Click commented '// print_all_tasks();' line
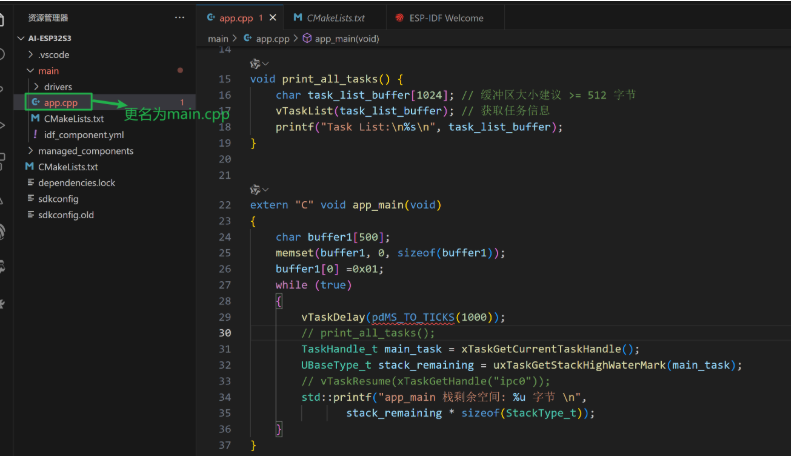Image resolution: width=791 pixels, height=456 pixels. 368,333
